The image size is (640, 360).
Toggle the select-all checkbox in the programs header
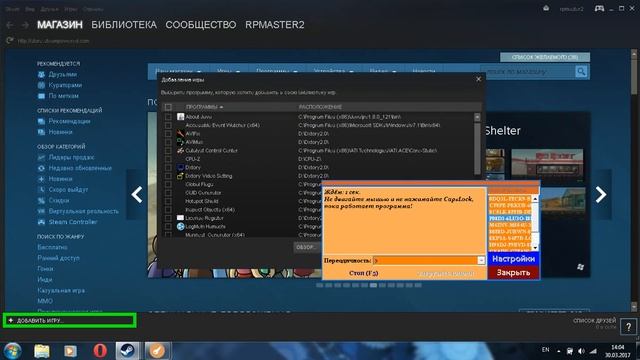[x=168, y=107]
